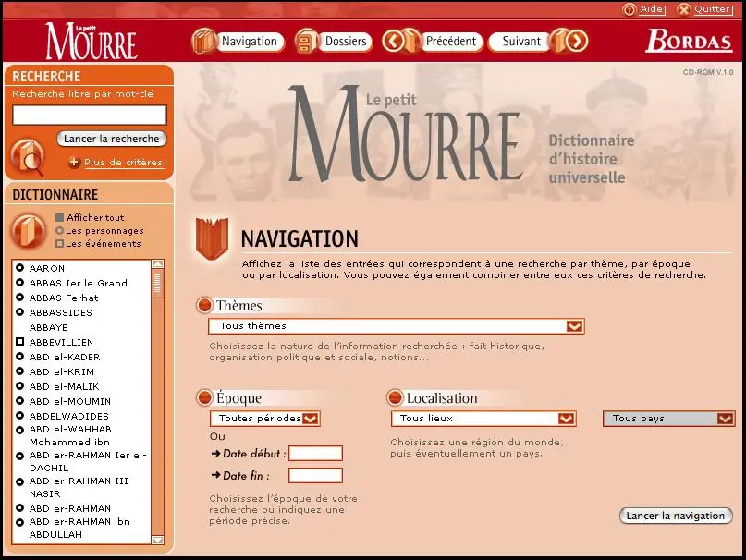746x560 pixels.
Task: Click the Date début input field
Action: (x=315, y=454)
